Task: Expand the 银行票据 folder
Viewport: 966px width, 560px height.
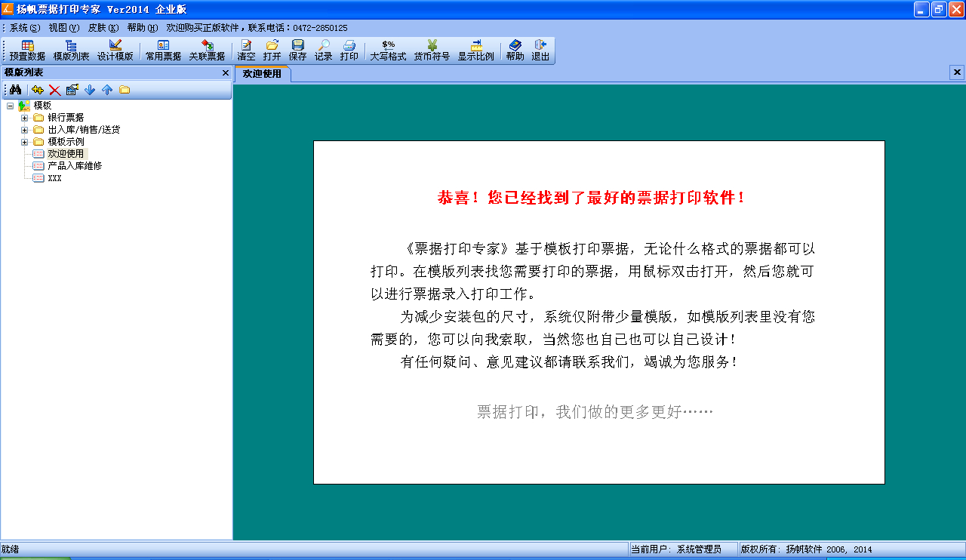Action: coord(24,118)
